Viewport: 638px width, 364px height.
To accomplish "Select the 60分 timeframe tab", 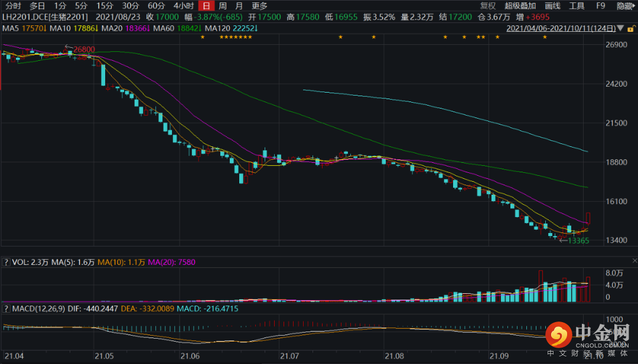I will point(156,6).
